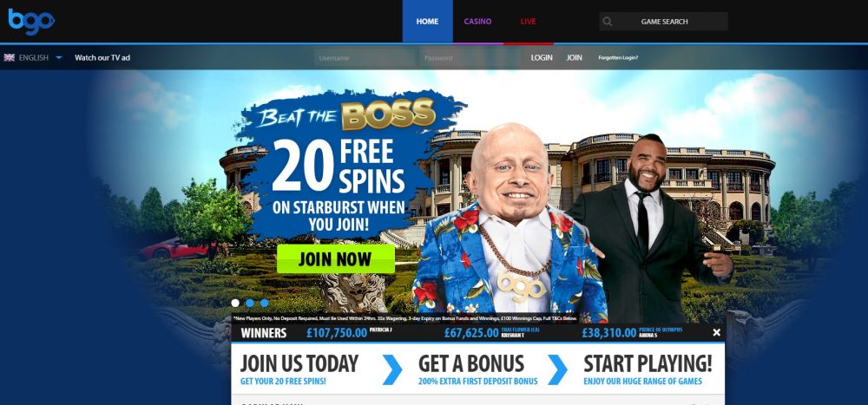Image resolution: width=868 pixels, height=405 pixels.
Task: Select the first carousel dot
Action: pos(235,303)
